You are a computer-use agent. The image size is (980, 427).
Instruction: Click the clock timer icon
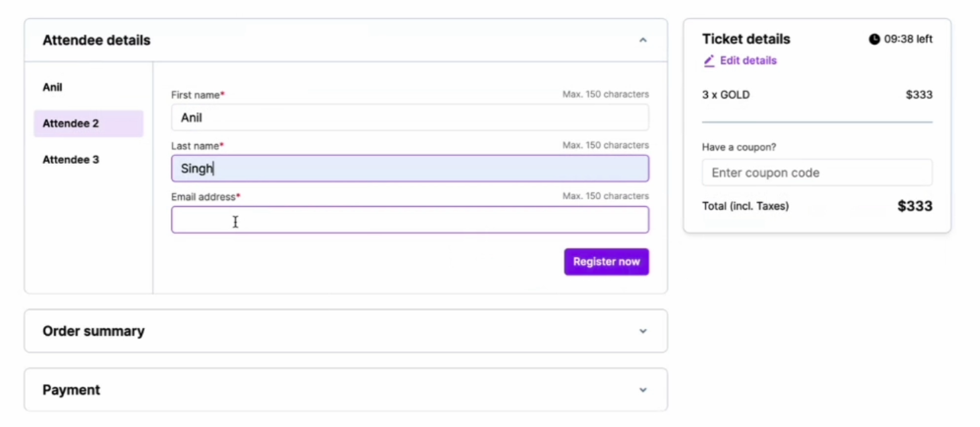[874, 40]
